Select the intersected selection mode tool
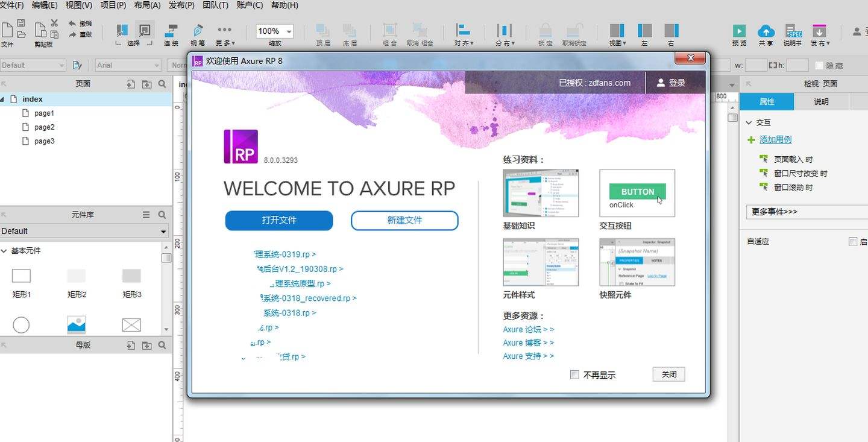868x442 pixels. (122, 30)
